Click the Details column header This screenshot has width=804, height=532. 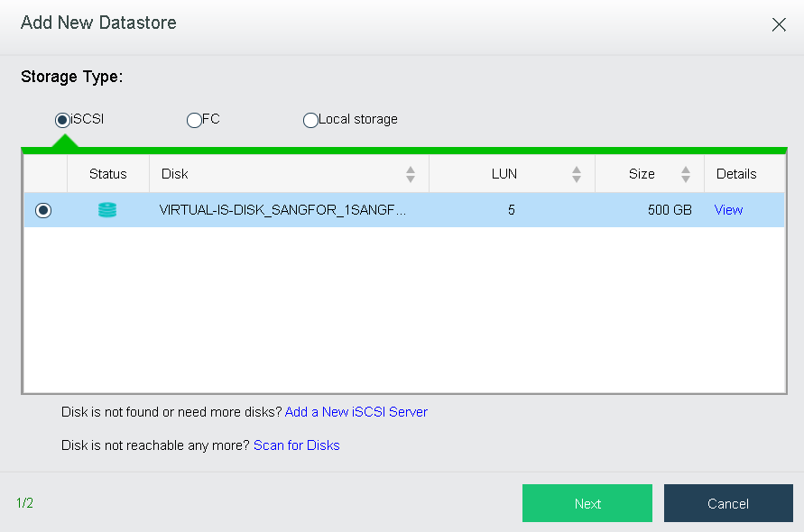pos(736,174)
